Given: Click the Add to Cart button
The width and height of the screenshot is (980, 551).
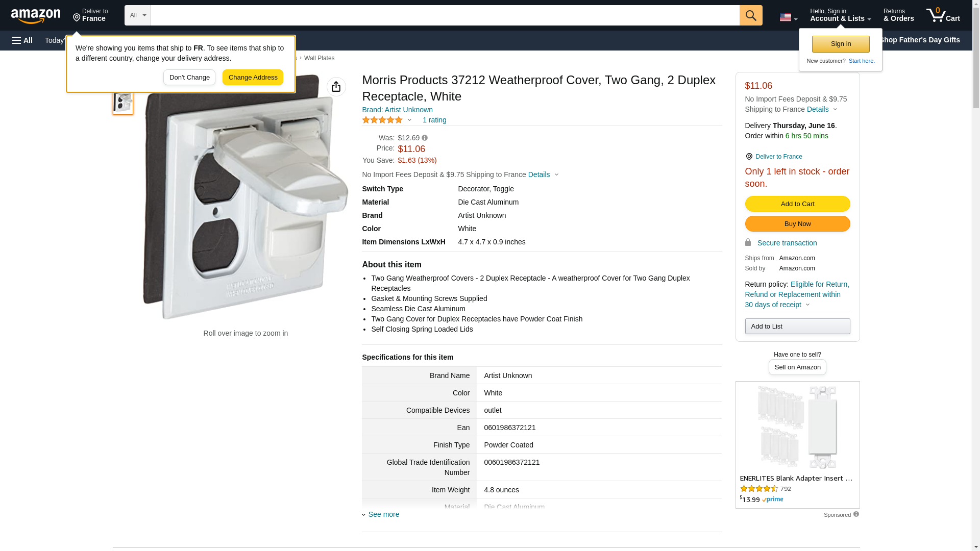Looking at the screenshot, I should (x=797, y=204).
